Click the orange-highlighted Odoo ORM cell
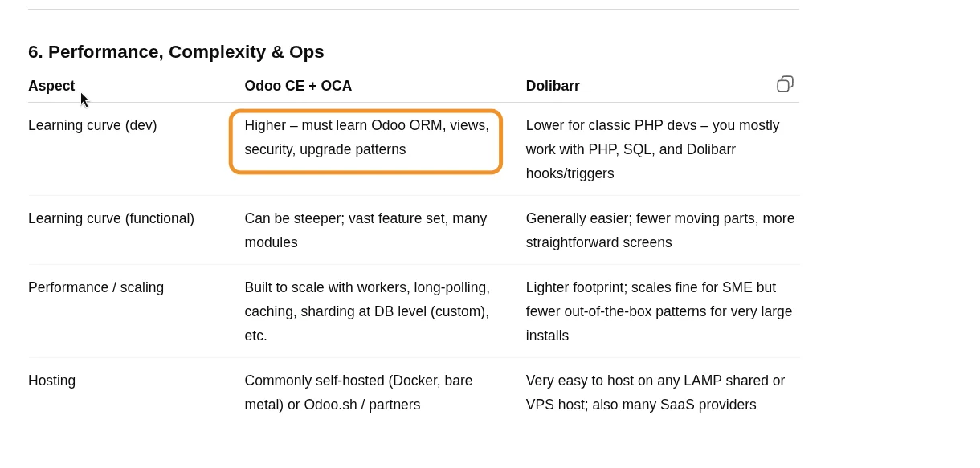 point(366,137)
